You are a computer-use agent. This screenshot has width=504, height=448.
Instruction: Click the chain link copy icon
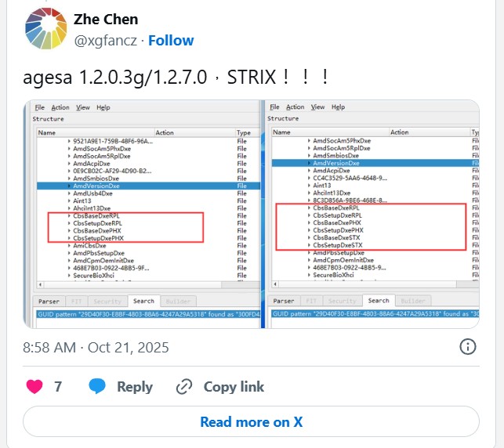pyautogui.click(x=184, y=386)
